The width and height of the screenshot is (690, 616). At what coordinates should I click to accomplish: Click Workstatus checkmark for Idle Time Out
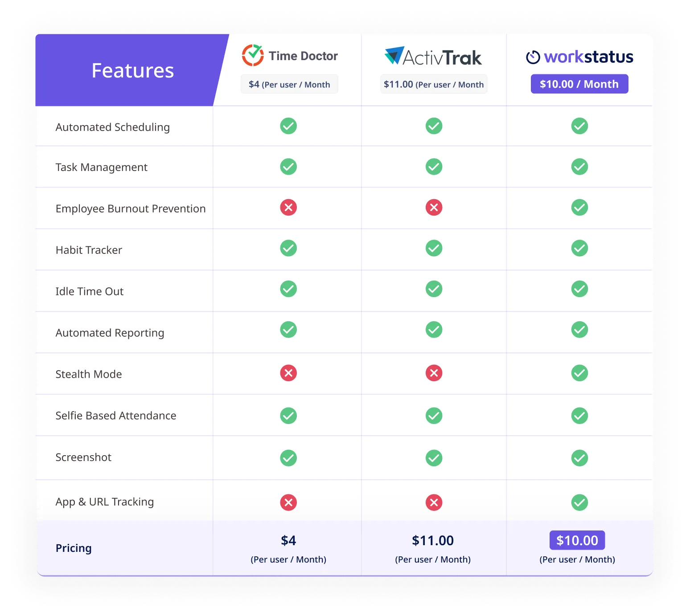point(579,289)
